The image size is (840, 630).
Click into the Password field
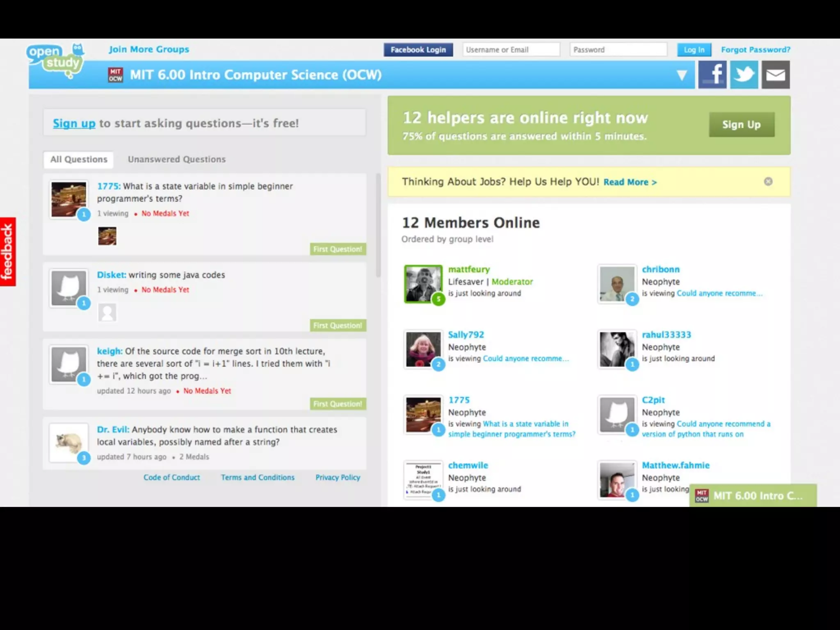tap(618, 50)
